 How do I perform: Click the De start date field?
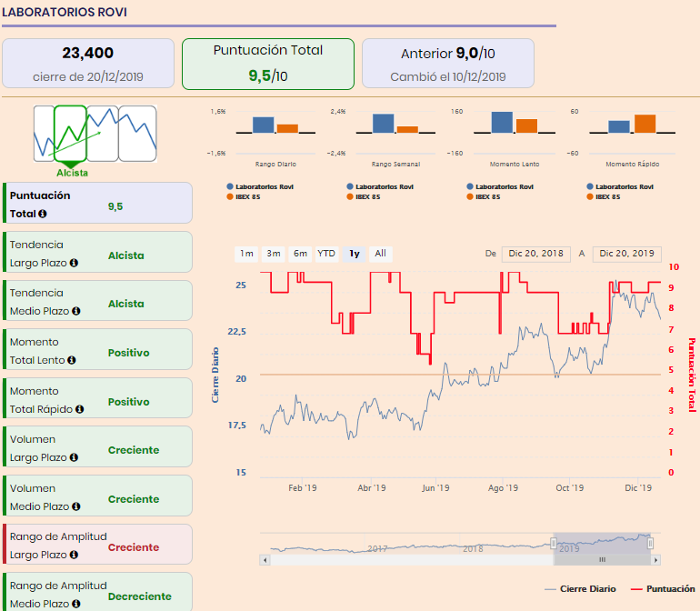click(535, 254)
